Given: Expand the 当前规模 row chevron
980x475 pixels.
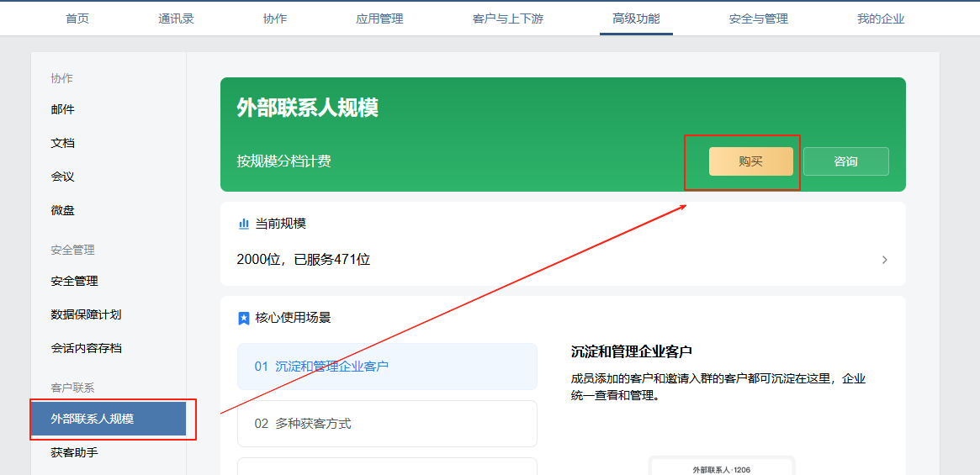Looking at the screenshot, I should point(884,260).
